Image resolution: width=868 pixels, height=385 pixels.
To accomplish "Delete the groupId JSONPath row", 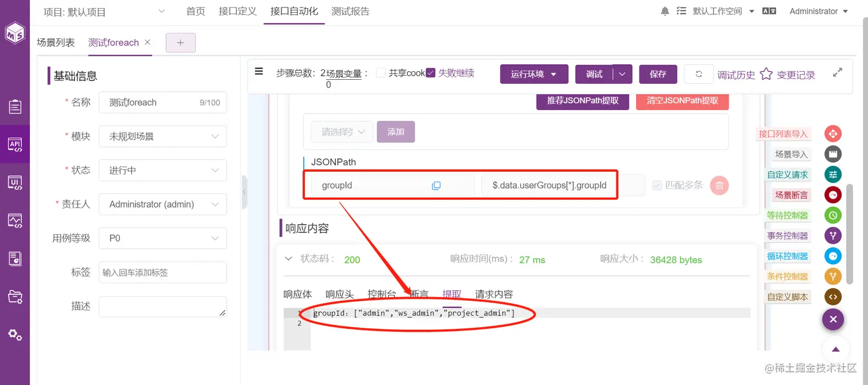I will (x=719, y=185).
